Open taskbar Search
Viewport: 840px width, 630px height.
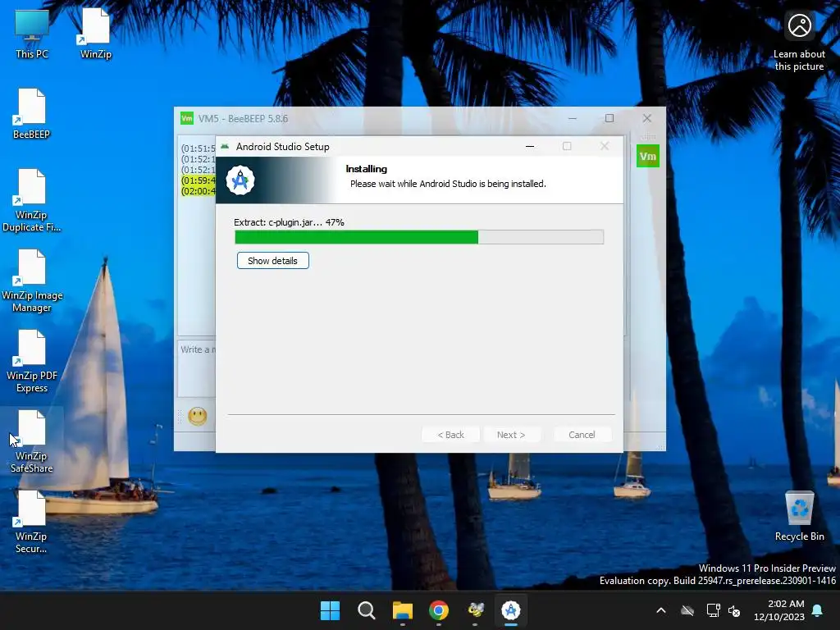pos(367,610)
